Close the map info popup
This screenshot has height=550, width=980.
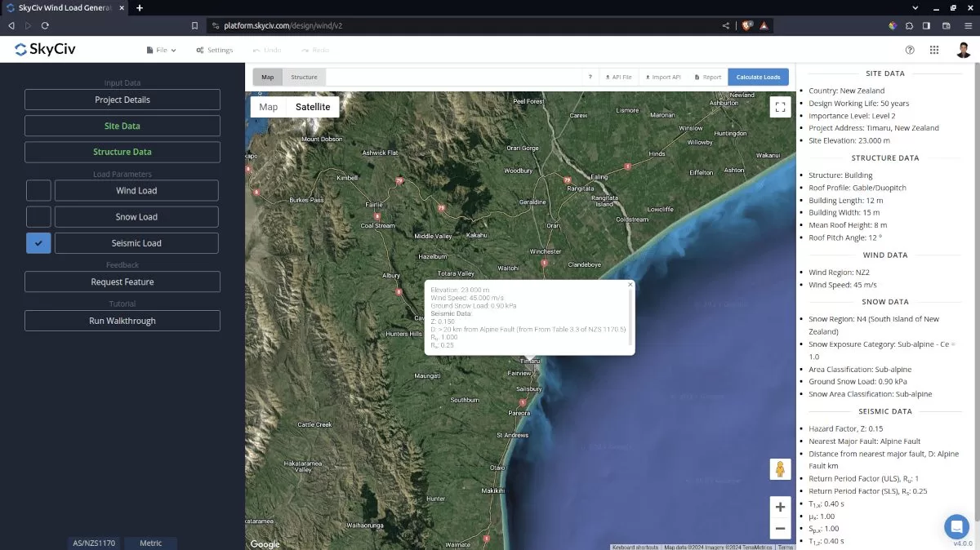(630, 285)
